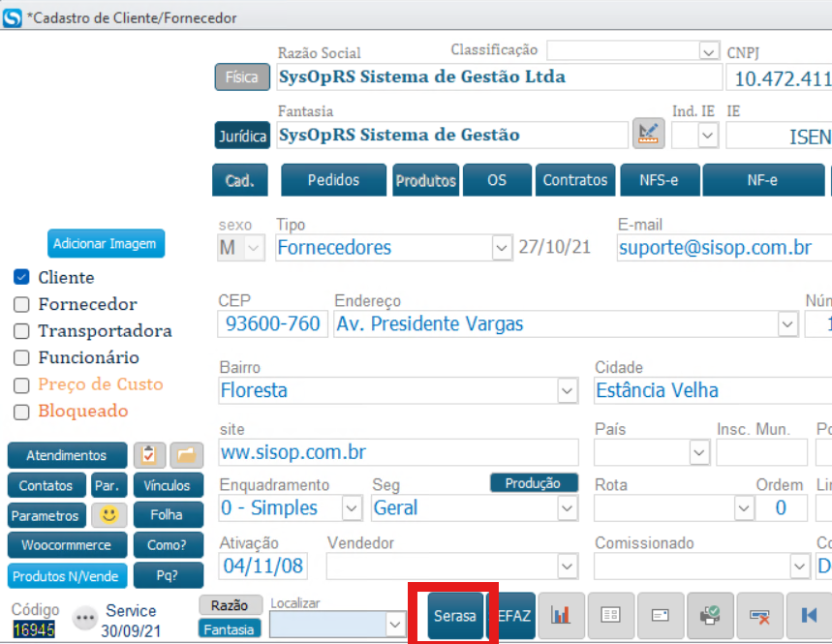Click the go-to-first record arrow icon
This screenshot has width=832, height=644.
tap(809, 615)
